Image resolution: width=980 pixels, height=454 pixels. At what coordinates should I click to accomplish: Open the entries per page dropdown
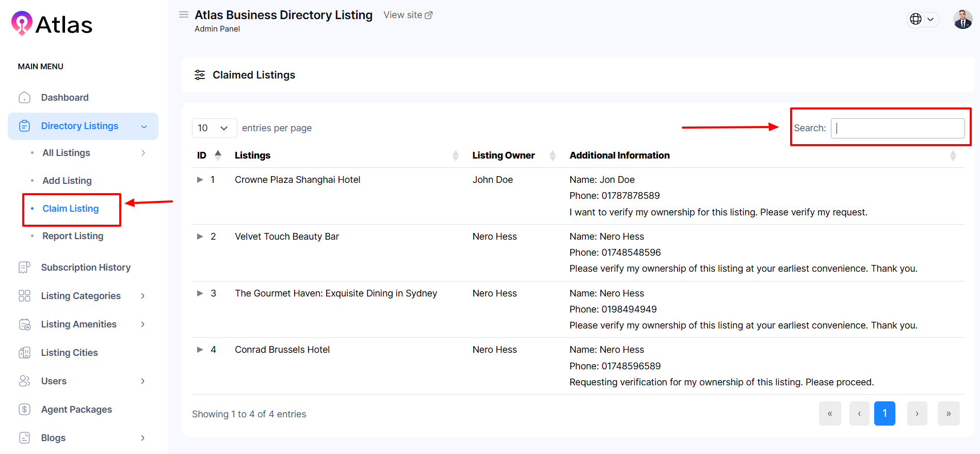tap(214, 128)
